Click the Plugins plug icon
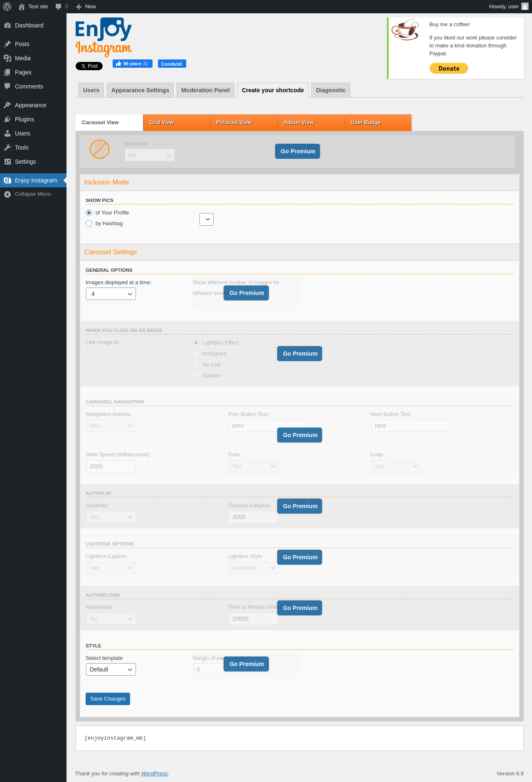The width and height of the screenshot is (532, 782). [7, 119]
